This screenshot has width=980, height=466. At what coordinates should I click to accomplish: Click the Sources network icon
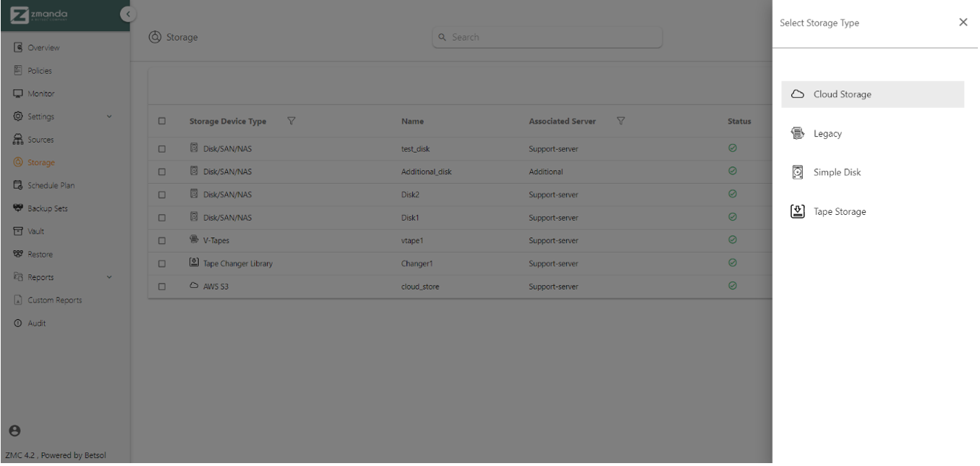(x=17, y=139)
